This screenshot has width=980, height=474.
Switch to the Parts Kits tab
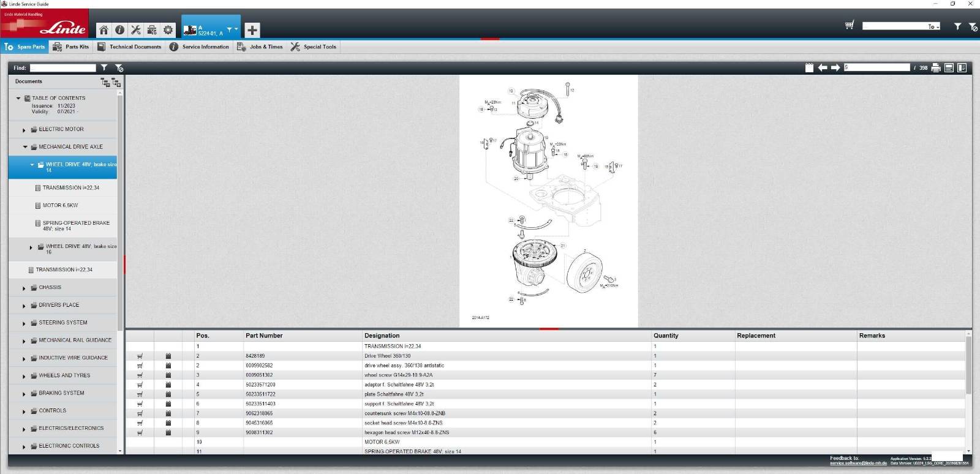(71, 47)
